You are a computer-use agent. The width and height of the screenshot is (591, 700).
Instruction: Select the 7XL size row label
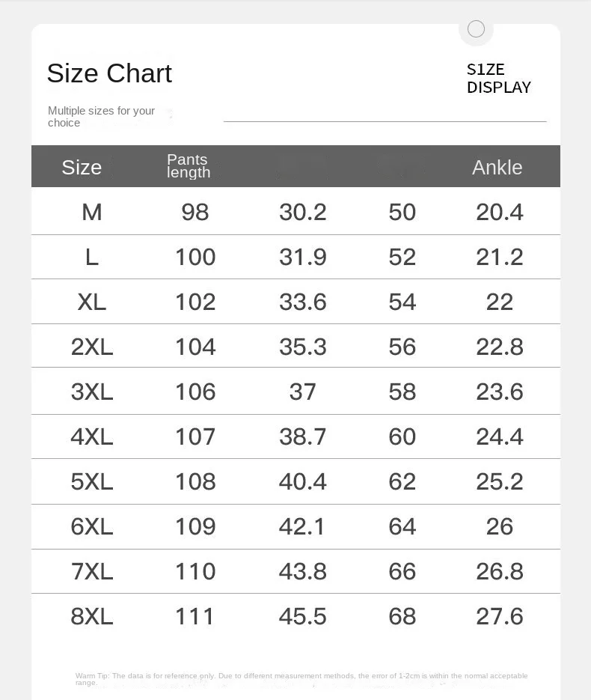point(92,571)
